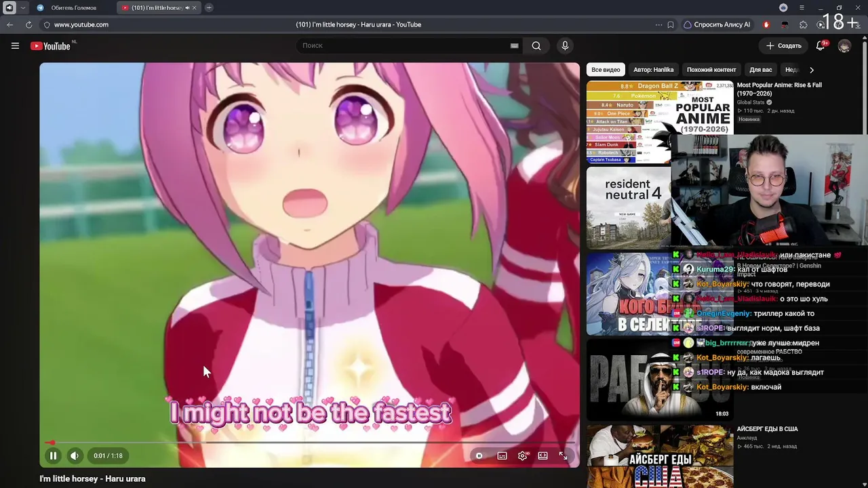Open the АЙСБЕРГ ЕДЫ США thumbnail

pyautogui.click(x=660, y=456)
